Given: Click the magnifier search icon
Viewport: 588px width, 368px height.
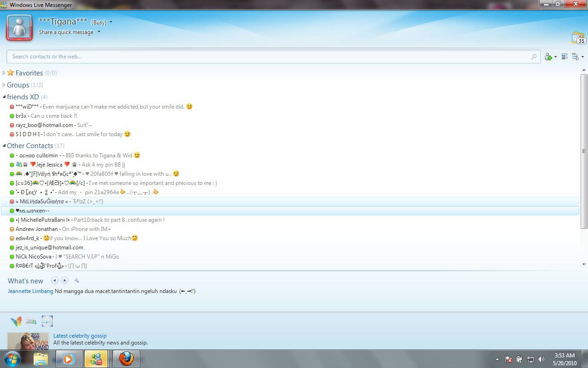Looking at the screenshot, I should (x=534, y=57).
